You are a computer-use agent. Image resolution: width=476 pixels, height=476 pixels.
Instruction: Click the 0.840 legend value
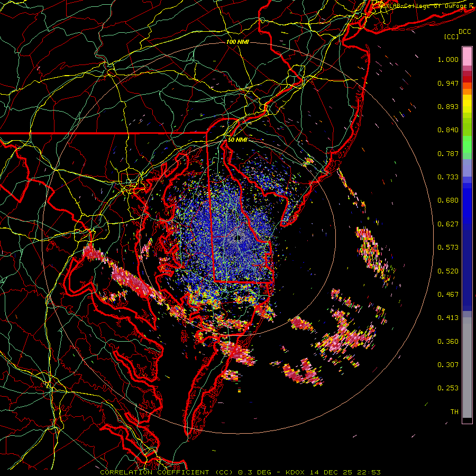tap(448, 130)
